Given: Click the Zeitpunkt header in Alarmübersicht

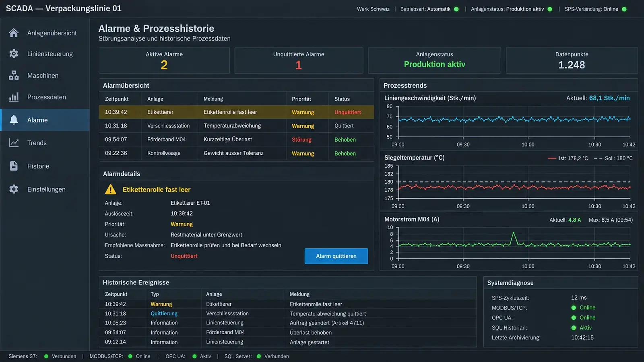Looking at the screenshot, I should 117,99.
